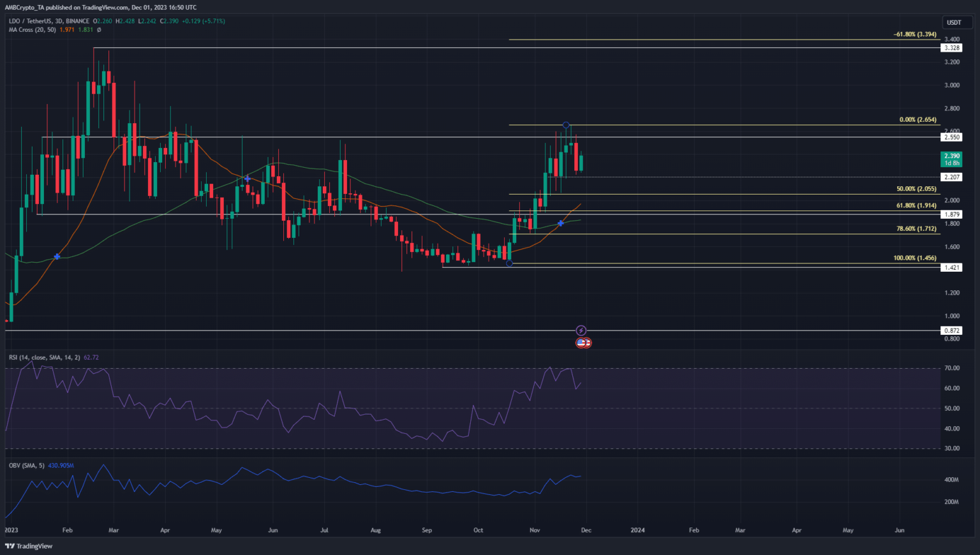This screenshot has width=980, height=555.
Task: Click the TradingView logo at bottom left
Action: point(29,546)
